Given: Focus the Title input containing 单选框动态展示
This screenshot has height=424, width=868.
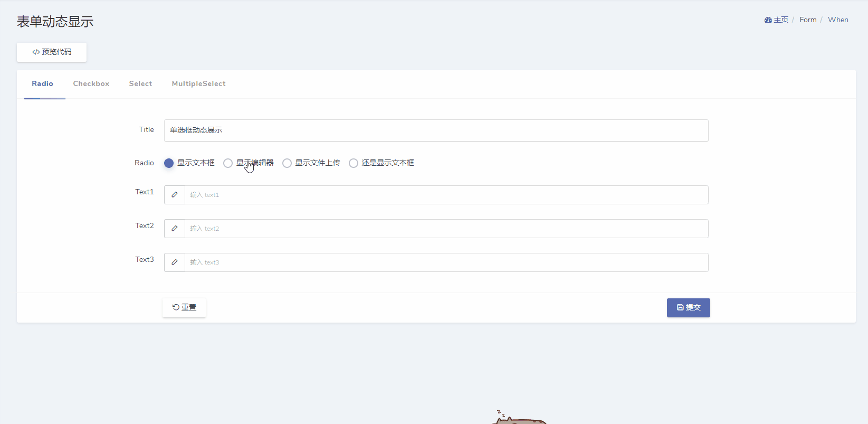Looking at the screenshot, I should 436,130.
